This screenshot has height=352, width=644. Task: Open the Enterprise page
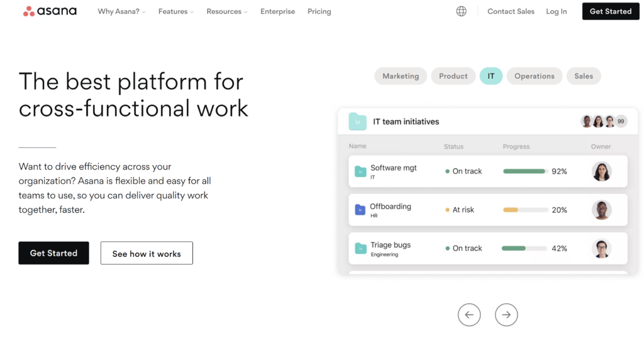point(277,11)
